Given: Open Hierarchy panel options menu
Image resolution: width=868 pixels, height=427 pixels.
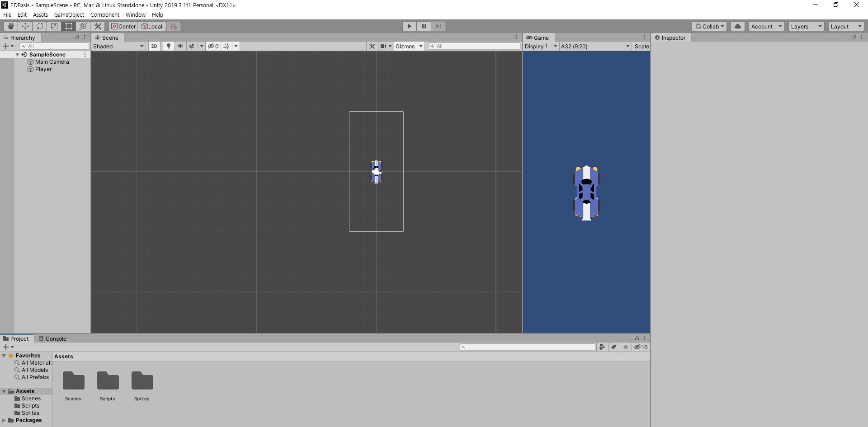Looking at the screenshot, I should 85,38.
